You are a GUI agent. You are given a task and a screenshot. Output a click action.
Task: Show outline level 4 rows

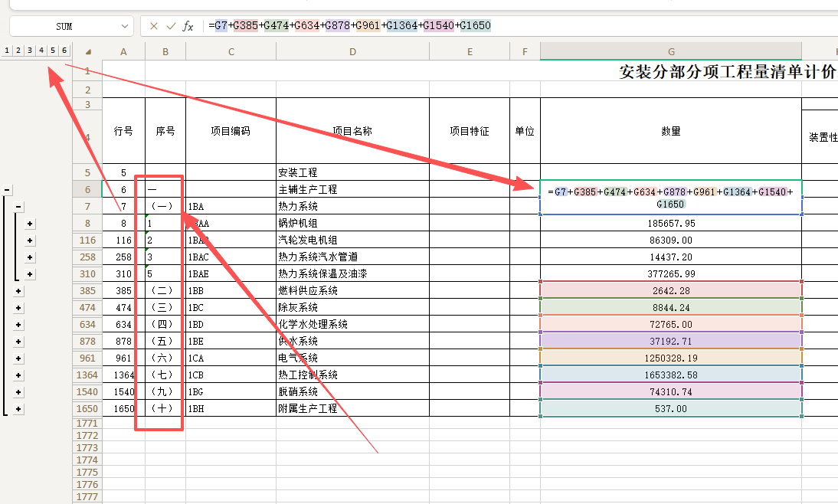[41, 51]
